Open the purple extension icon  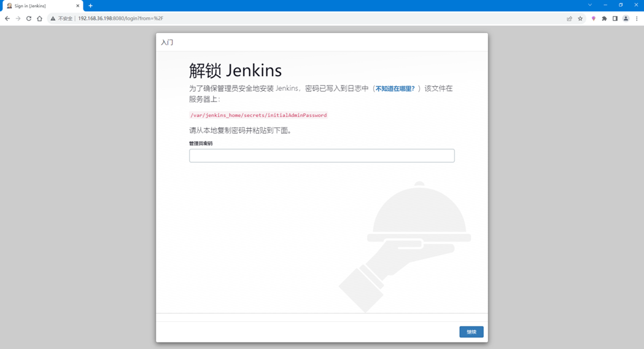point(594,18)
